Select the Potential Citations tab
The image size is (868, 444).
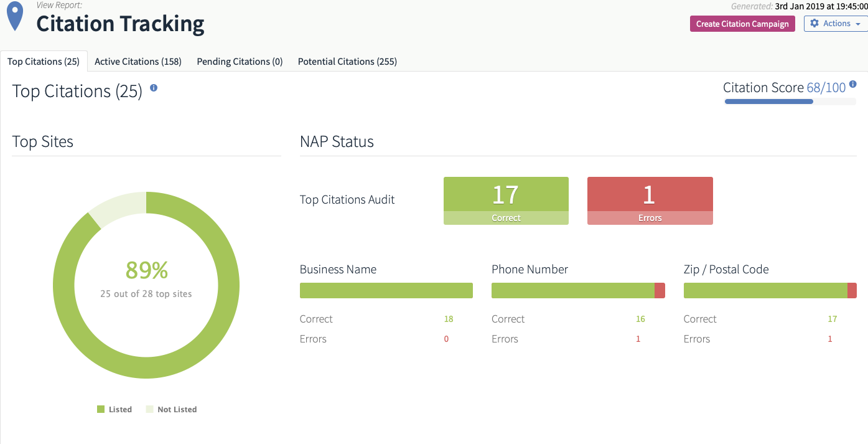click(x=347, y=62)
